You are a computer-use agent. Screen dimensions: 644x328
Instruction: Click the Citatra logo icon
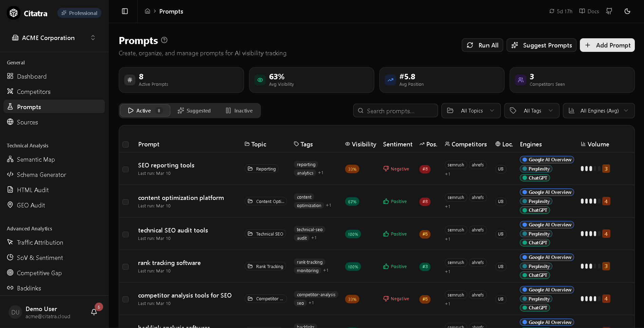pyautogui.click(x=14, y=13)
